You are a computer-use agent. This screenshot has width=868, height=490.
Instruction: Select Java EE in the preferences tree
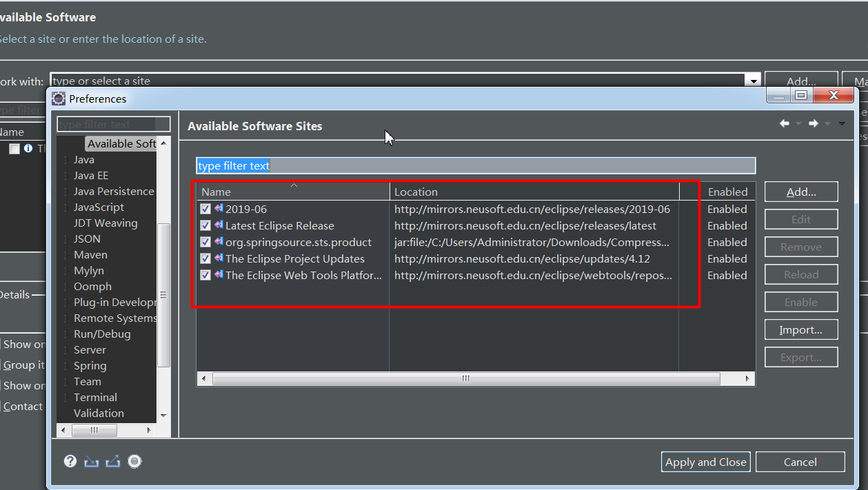(91, 175)
